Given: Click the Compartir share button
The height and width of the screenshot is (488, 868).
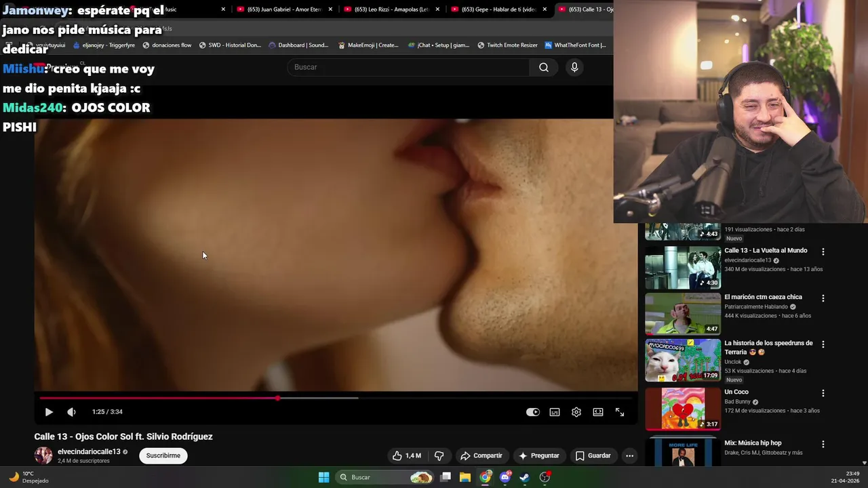Looking at the screenshot, I should coord(481,455).
